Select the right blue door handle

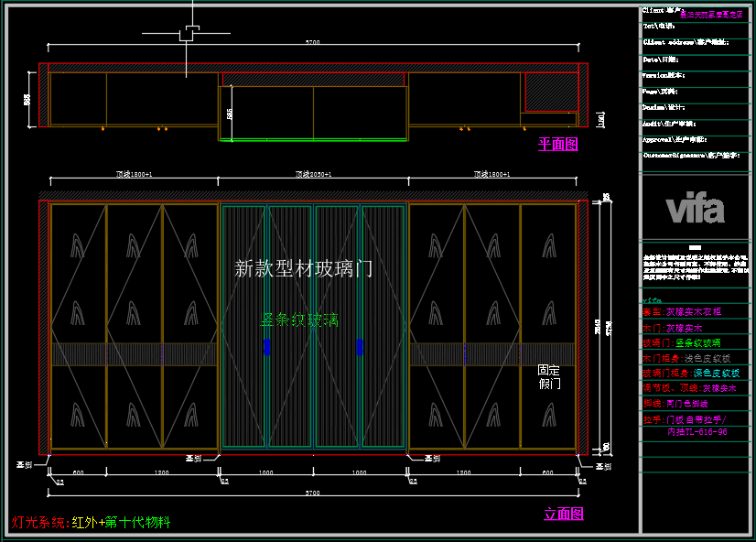[359, 347]
